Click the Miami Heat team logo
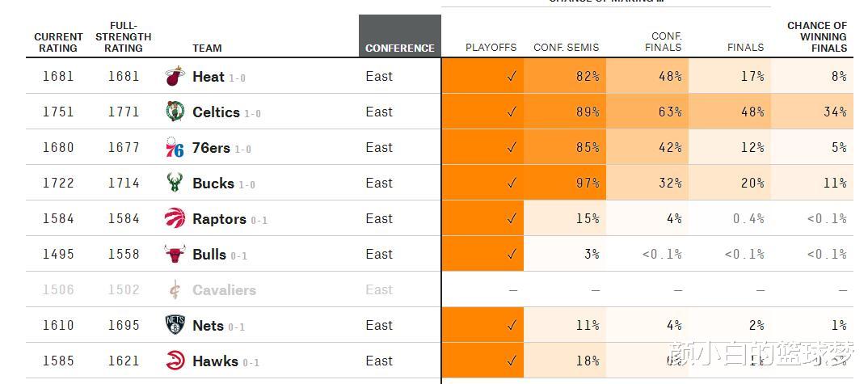 tap(175, 77)
